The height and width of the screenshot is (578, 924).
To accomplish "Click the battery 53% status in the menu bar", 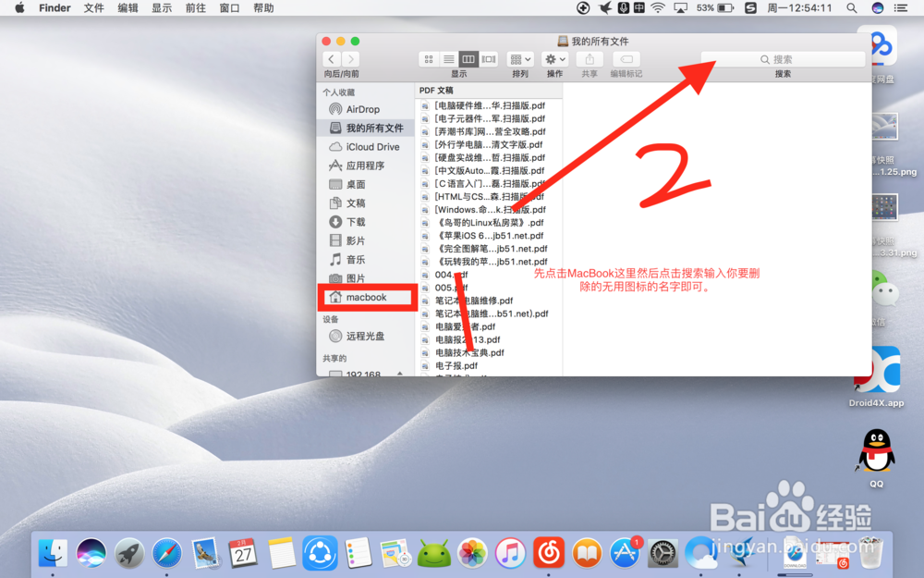I will pos(715,7).
